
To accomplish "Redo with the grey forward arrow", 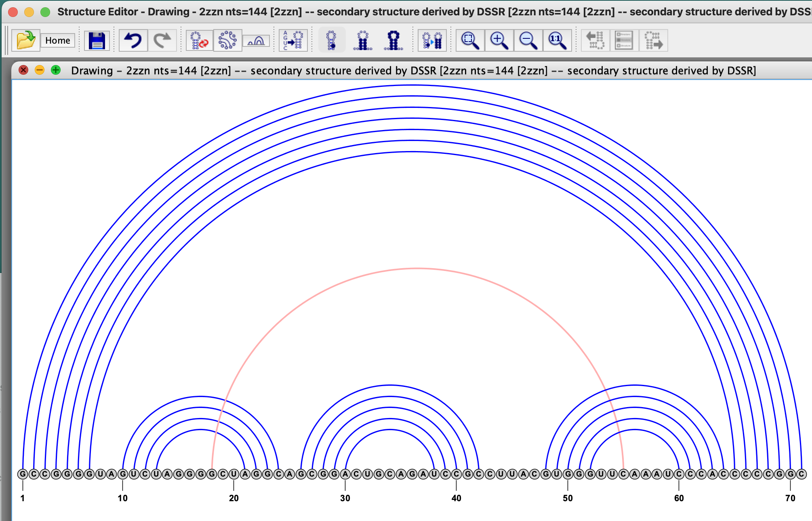I will [162, 40].
